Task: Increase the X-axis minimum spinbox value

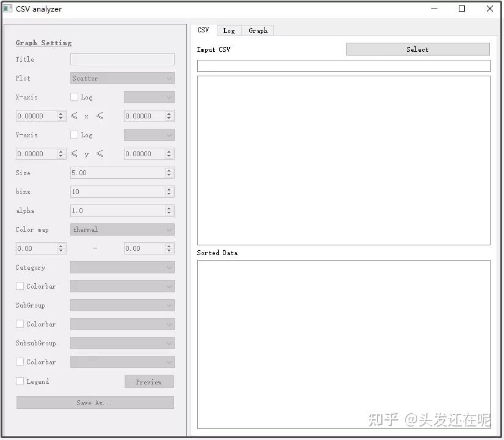Action: pos(60,114)
